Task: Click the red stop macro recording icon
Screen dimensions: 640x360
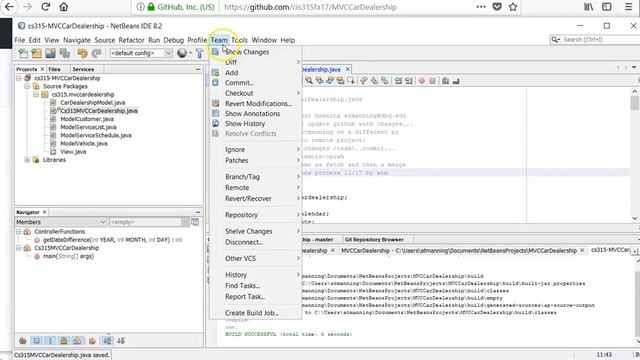Action: (x=422, y=81)
